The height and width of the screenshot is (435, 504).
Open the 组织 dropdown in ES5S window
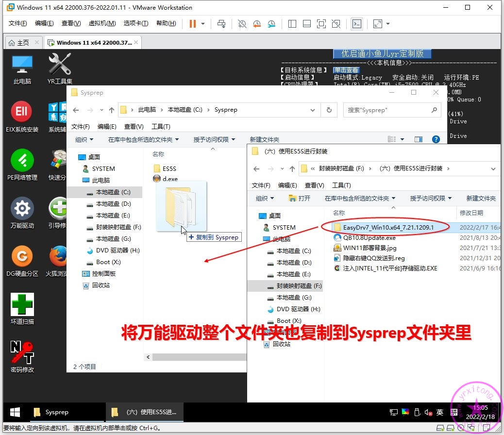click(265, 199)
